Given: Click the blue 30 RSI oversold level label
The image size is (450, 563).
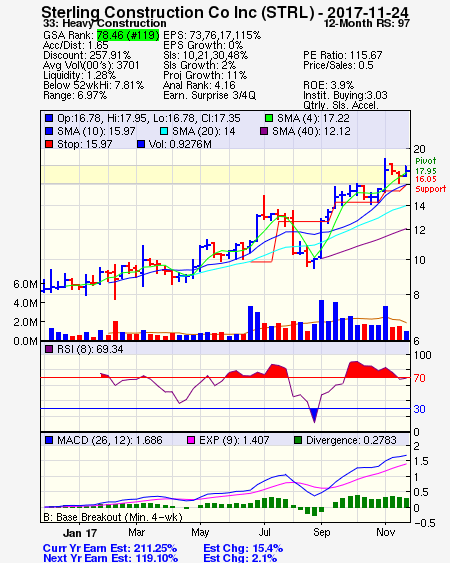Looking at the screenshot, I should pyautogui.click(x=419, y=409).
